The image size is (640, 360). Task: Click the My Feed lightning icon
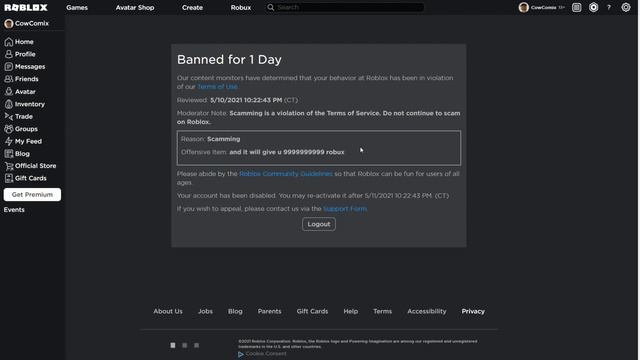[x=9, y=141]
